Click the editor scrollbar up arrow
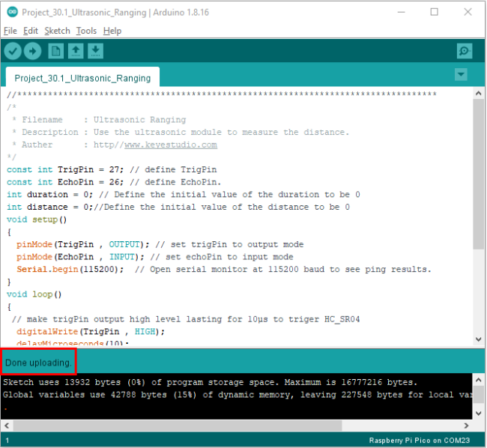 (x=478, y=93)
